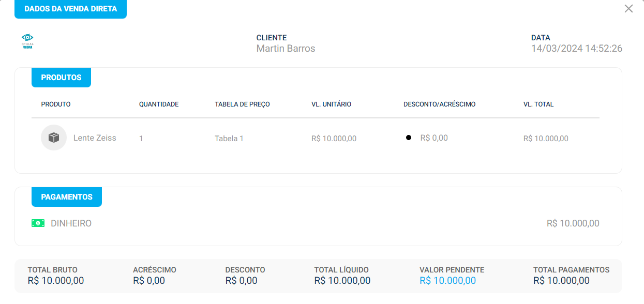Close the direct sale details dialog

coord(628,9)
